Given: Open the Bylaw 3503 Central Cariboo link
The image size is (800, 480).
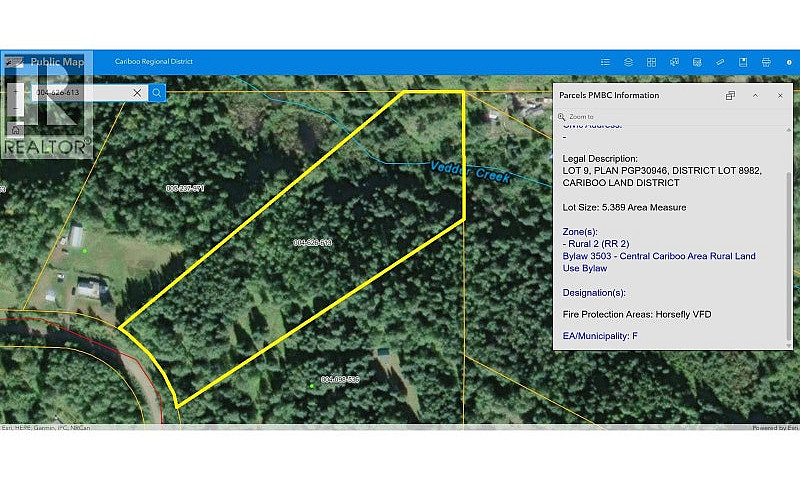Looking at the screenshot, I should click(659, 262).
